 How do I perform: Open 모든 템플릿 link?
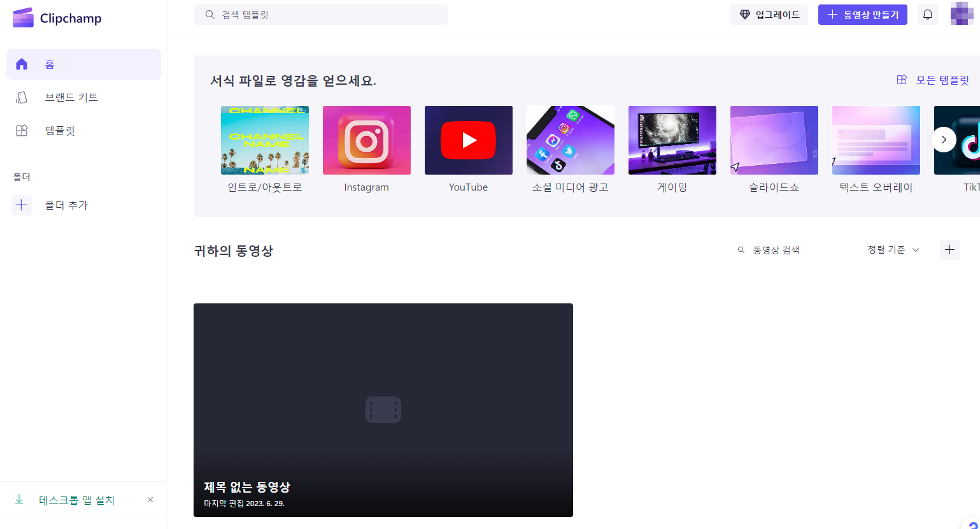click(942, 79)
